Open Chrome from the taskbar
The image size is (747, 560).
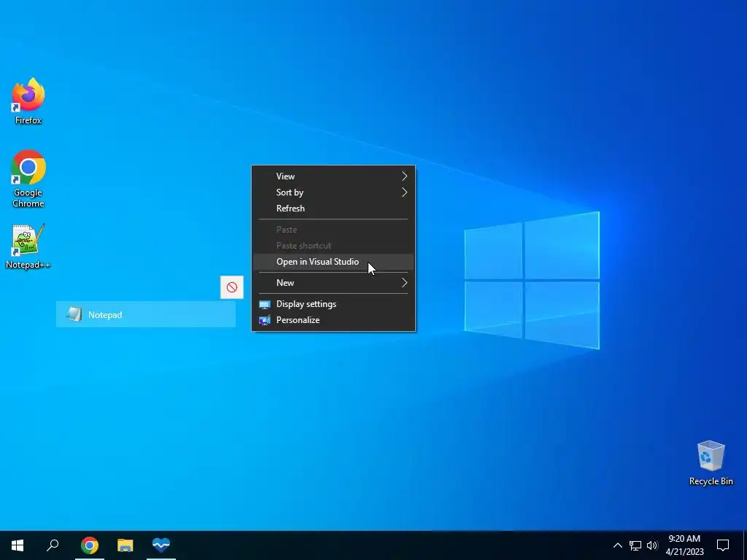coord(90,545)
